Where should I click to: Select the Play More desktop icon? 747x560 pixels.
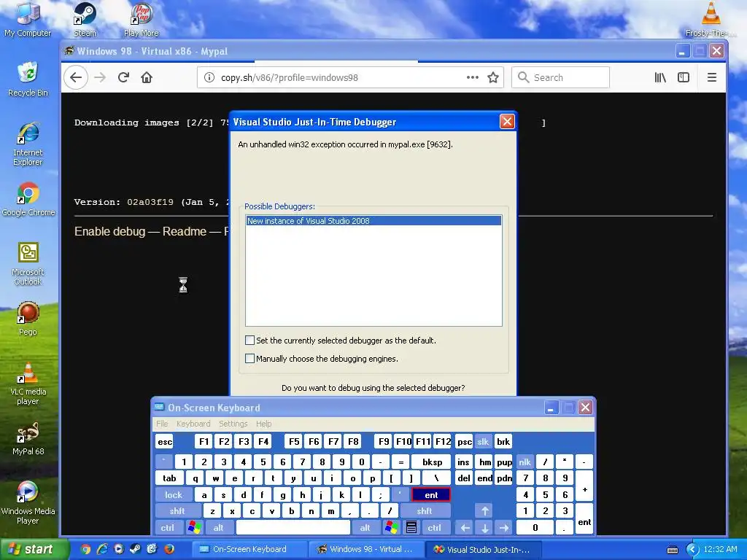[x=141, y=20]
